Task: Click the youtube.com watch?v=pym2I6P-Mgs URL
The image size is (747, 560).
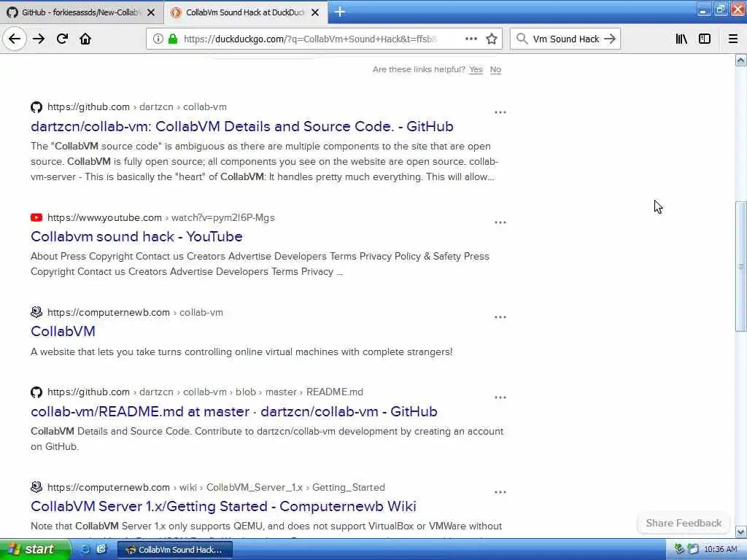Action: [x=161, y=217]
